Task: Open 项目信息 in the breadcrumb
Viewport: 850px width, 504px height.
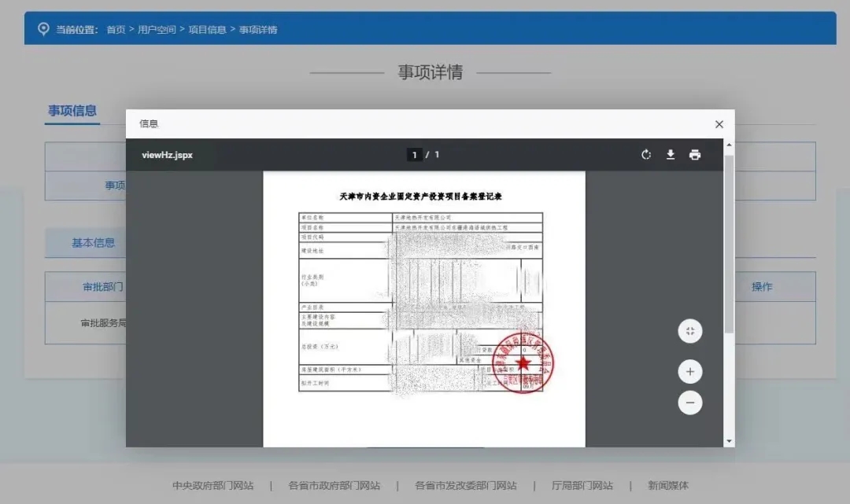Action: (x=207, y=29)
